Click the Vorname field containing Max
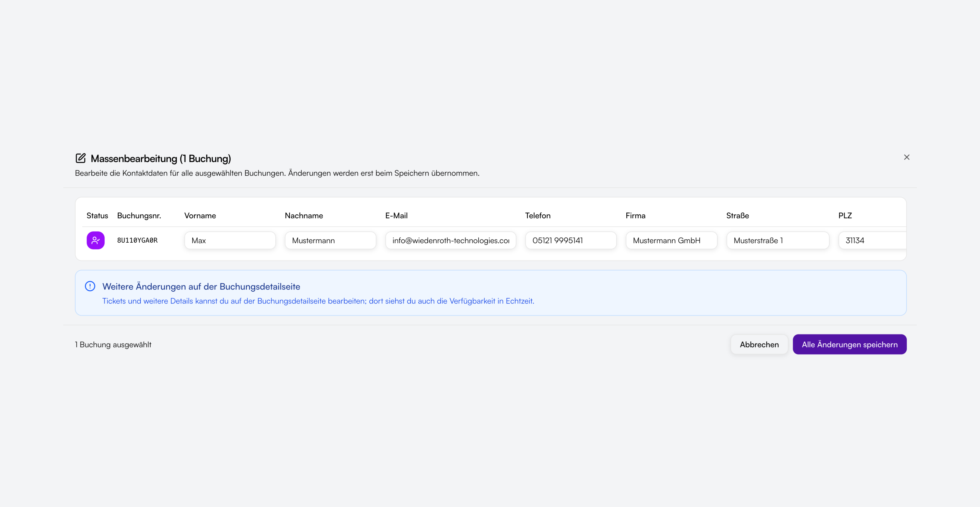This screenshot has height=507, width=980. [230, 240]
